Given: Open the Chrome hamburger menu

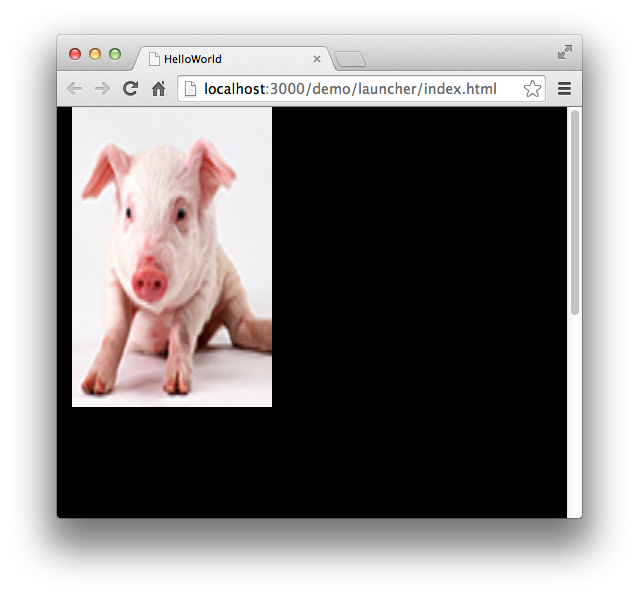Looking at the screenshot, I should tap(564, 89).
